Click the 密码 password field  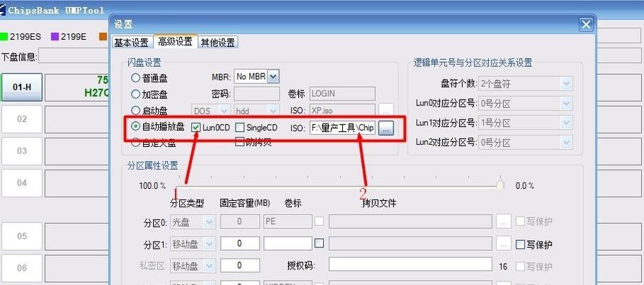[257, 93]
